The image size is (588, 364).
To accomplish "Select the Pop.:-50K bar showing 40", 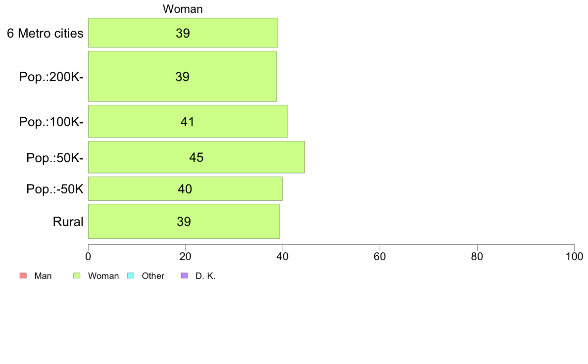I will pyautogui.click(x=185, y=188).
